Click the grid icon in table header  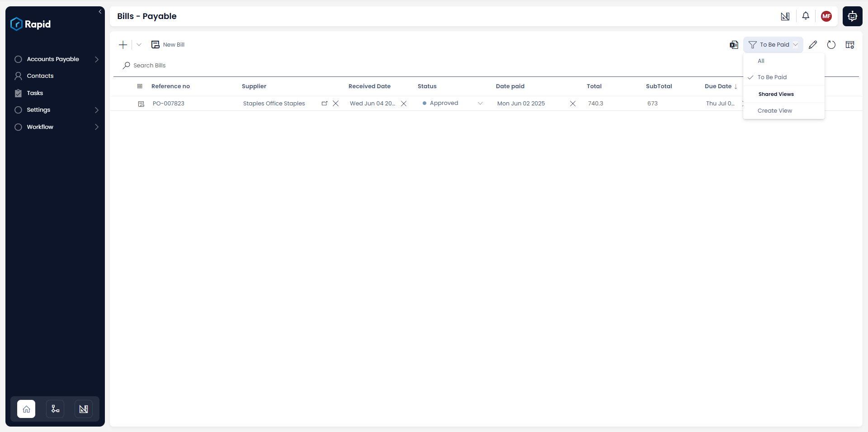click(140, 86)
